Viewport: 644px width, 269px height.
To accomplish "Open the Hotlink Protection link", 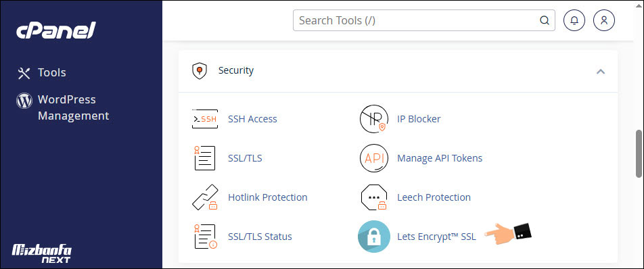I will click(x=268, y=197).
